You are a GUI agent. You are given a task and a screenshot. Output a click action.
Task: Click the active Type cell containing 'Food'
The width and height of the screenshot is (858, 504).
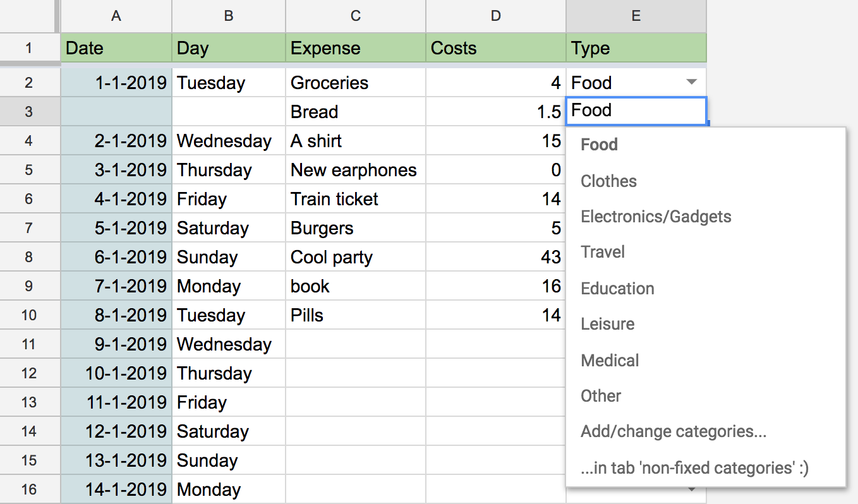(636, 111)
